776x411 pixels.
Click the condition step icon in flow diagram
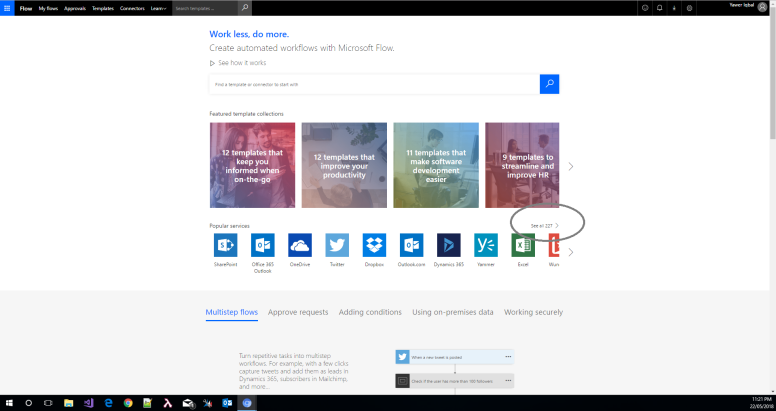pos(402,381)
